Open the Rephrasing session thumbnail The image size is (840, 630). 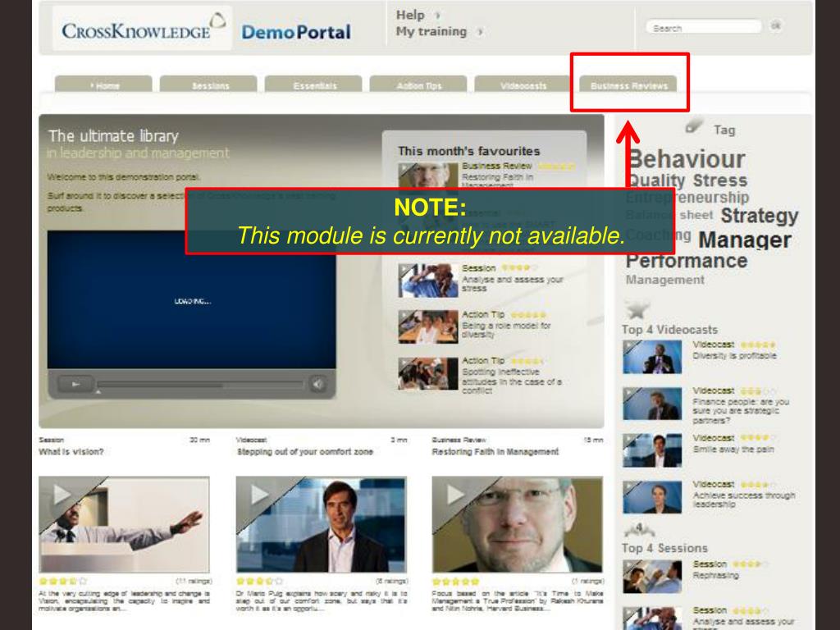[652, 577]
